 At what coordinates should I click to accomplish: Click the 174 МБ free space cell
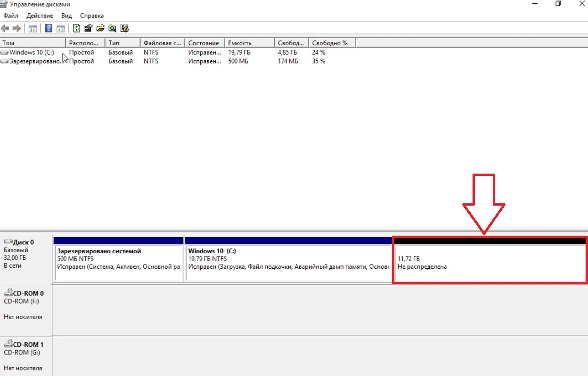(288, 62)
